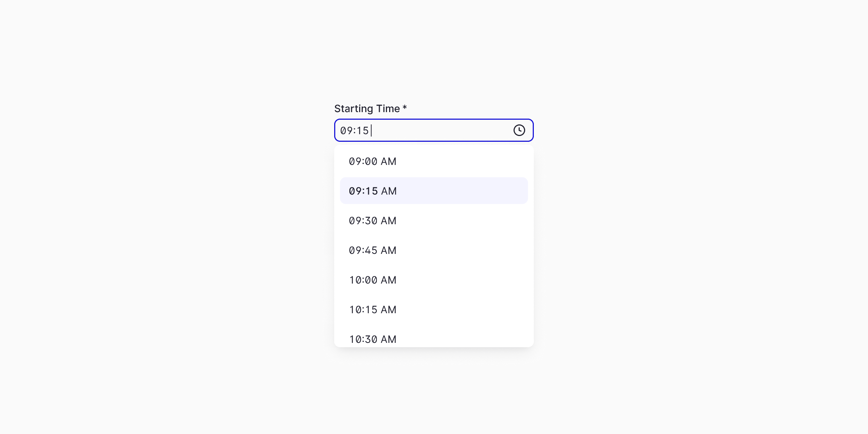Click inside the Starting Time input field
The image size is (868, 434).
416,130
